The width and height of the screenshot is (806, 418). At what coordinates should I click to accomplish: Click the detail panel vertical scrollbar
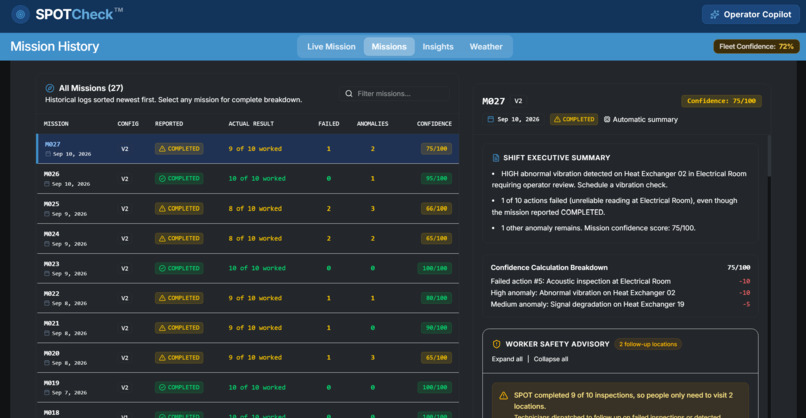769,156
